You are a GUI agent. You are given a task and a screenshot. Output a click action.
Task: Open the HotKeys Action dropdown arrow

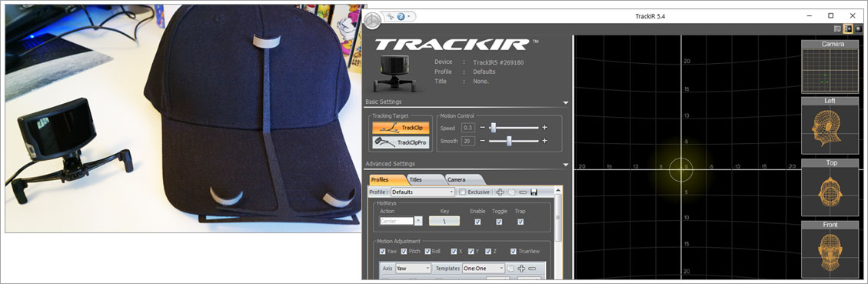(418, 221)
